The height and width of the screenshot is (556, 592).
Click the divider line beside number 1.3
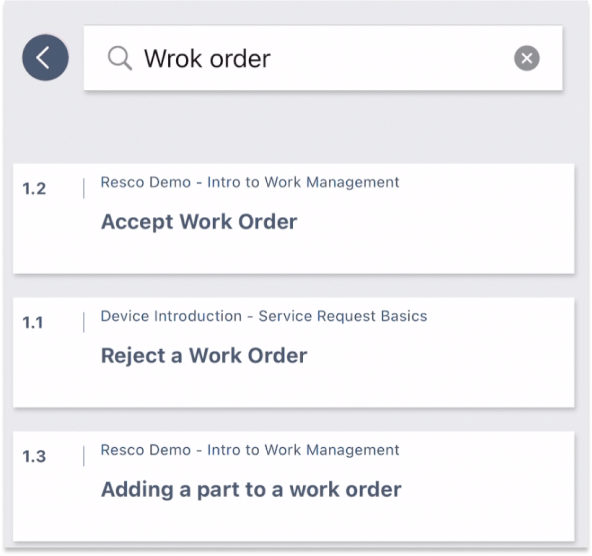tap(84, 456)
